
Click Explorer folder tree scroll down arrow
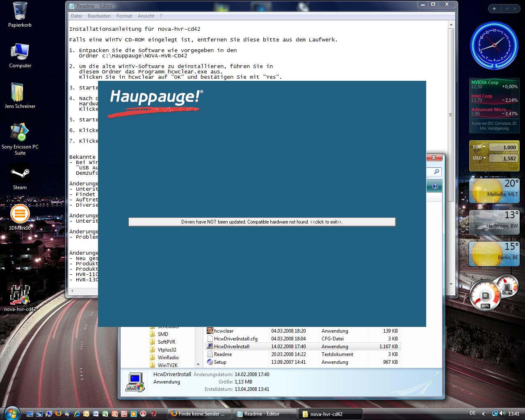pos(198,364)
